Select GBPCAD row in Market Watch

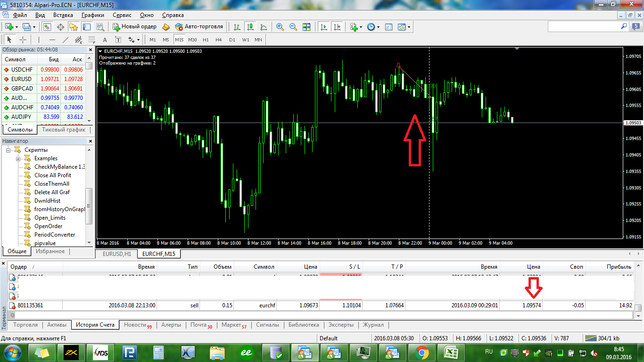coord(43,88)
